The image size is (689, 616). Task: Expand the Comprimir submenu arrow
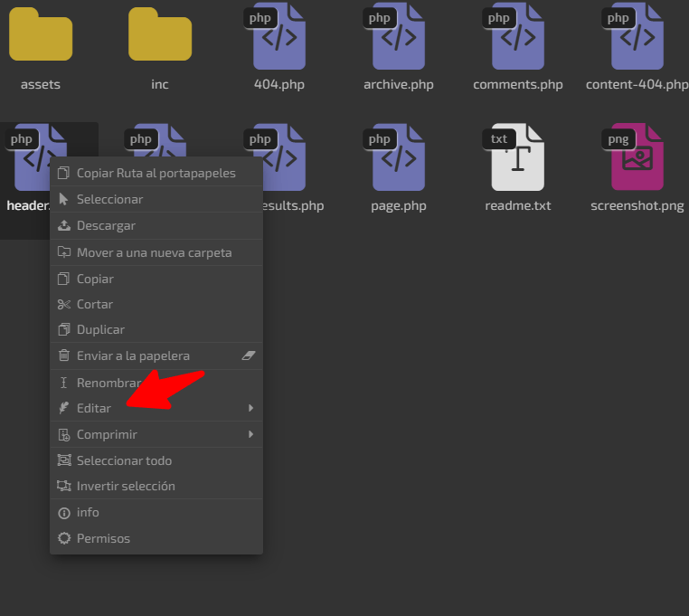point(250,434)
